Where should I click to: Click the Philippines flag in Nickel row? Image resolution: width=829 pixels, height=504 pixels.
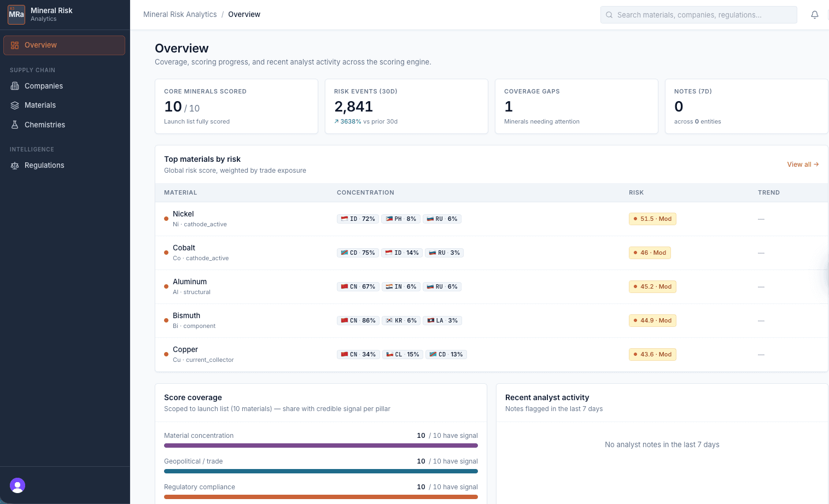[x=389, y=219]
